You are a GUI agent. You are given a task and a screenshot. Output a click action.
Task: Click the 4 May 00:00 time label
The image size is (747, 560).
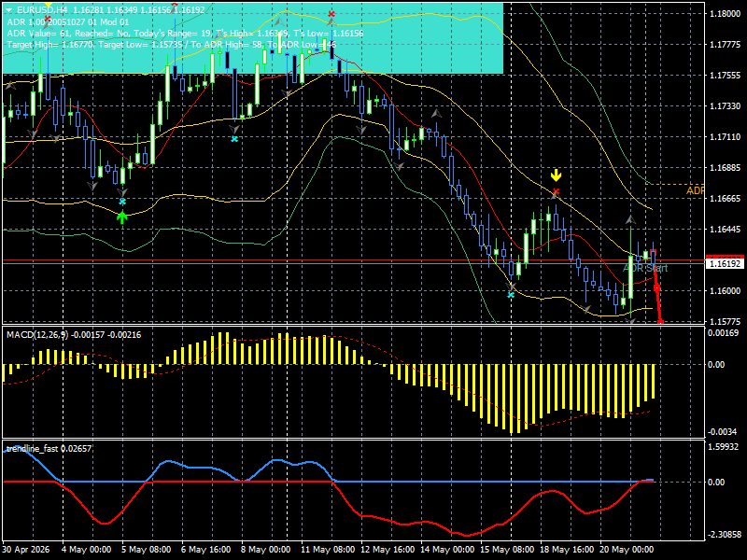[87, 550]
